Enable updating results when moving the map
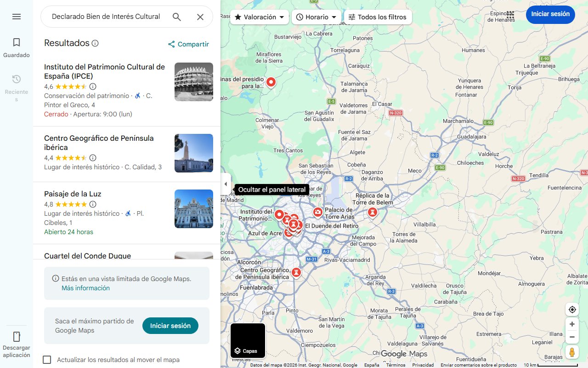The image size is (588, 368). [x=48, y=360]
